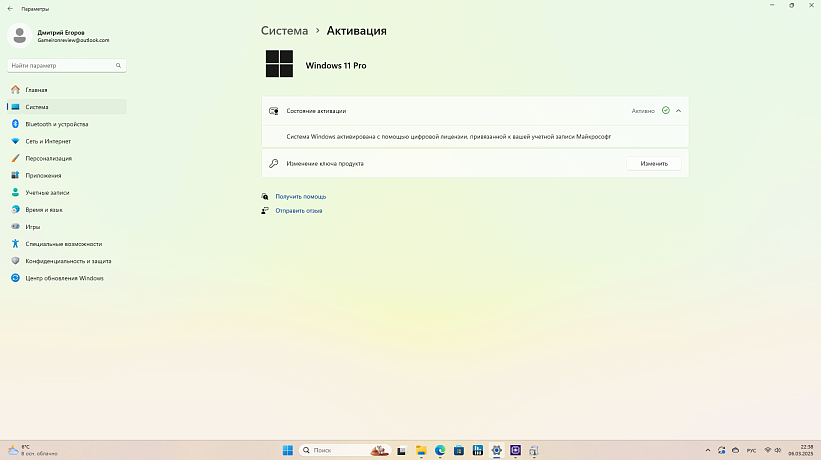Screen dimensions: 821x460
Task: Open the Получить помощь link
Action: 300,197
